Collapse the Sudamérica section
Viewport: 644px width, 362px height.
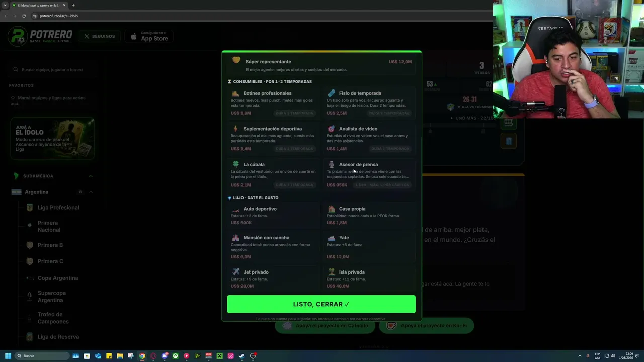click(x=91, y=176)
